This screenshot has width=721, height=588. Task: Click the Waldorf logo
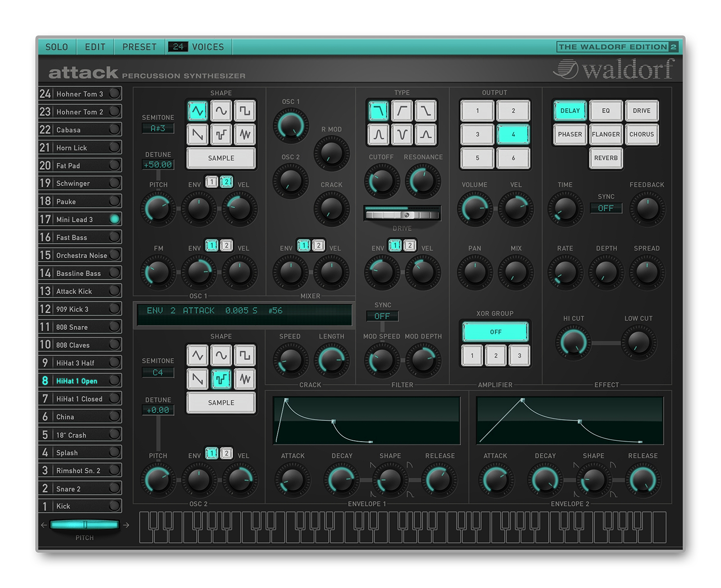(x=614, y=69)
